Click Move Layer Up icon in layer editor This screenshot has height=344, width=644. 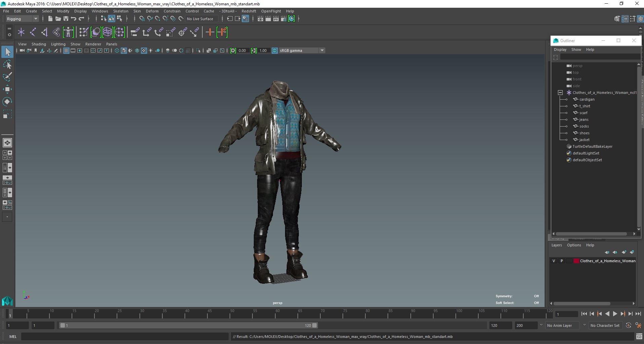[x=607, y=252]
